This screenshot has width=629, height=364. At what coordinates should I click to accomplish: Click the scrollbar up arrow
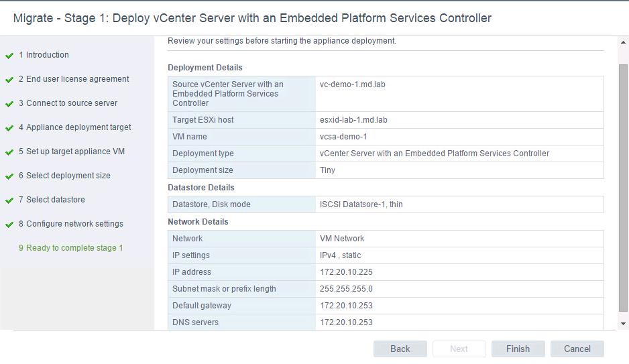[x=623, y=42]
